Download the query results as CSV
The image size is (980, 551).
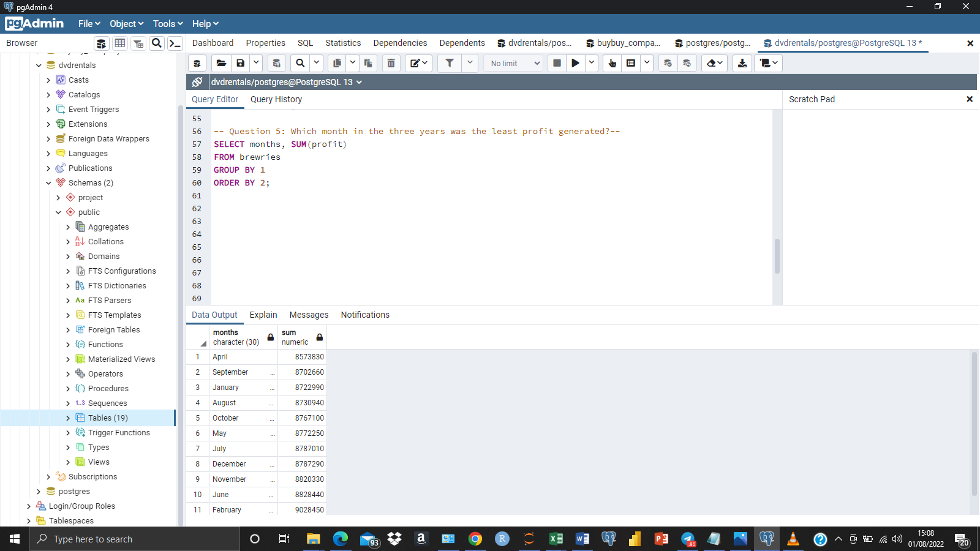pos(742,63)
